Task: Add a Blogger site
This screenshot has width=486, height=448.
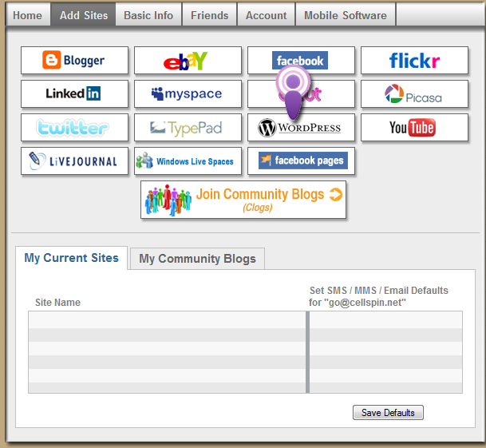Action: coord(74,60)
